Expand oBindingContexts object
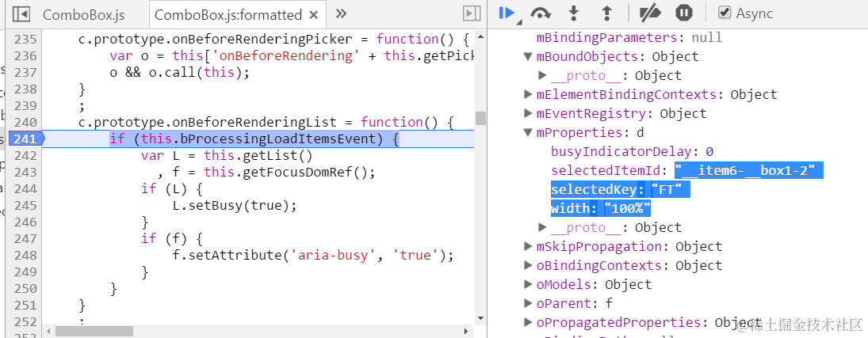 [x=528, y=265]
